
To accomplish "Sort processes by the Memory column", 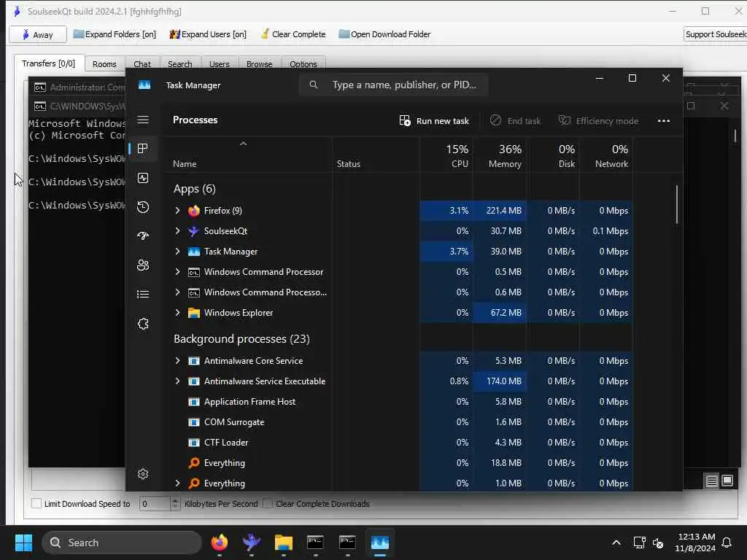I will coord(500,156).
